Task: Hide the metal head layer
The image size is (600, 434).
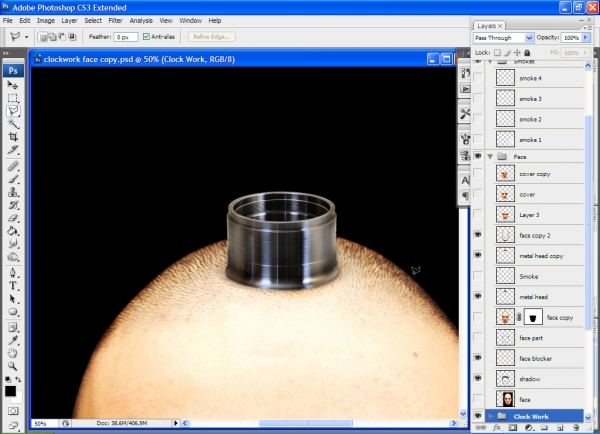Action: click(478, 296)
